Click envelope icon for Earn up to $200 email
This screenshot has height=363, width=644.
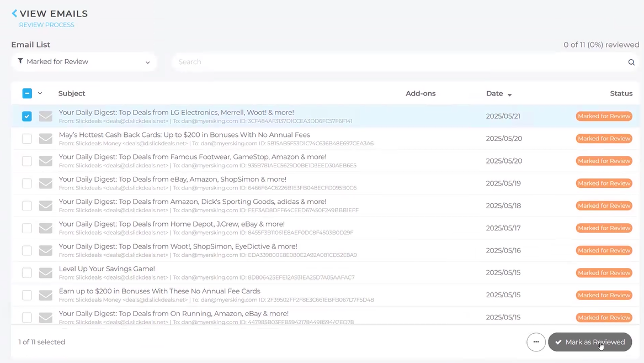point(46,295)
